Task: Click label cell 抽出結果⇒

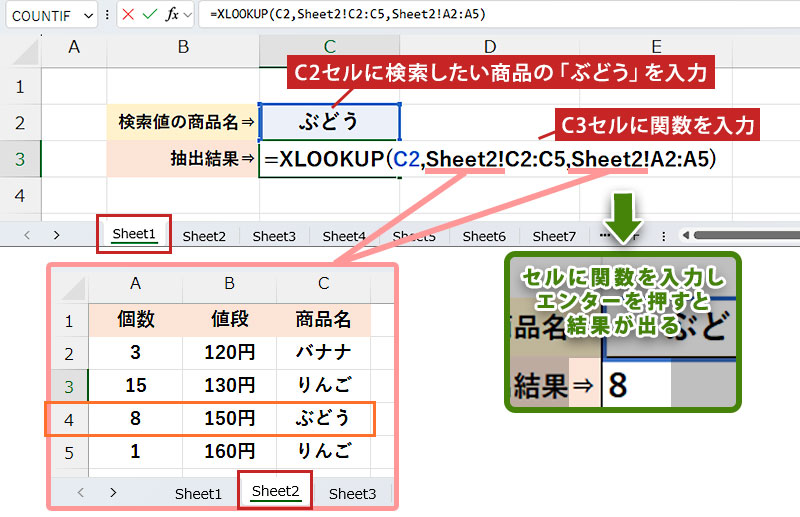Action: [x=183, y=159]
